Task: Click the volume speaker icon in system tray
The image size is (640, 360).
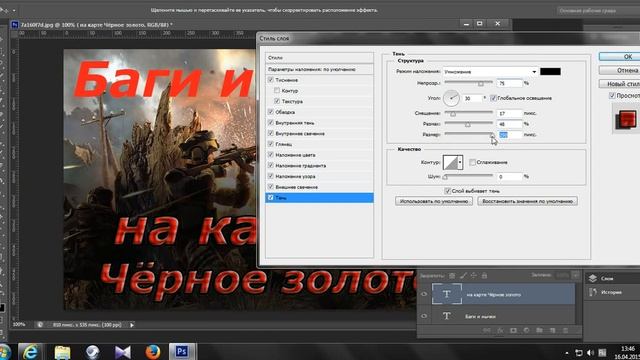Action: click(590, 352)
